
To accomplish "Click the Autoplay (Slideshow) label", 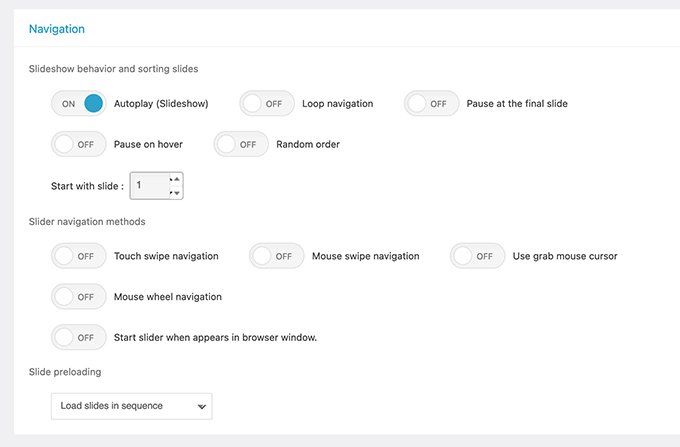I will coord(161,104).
